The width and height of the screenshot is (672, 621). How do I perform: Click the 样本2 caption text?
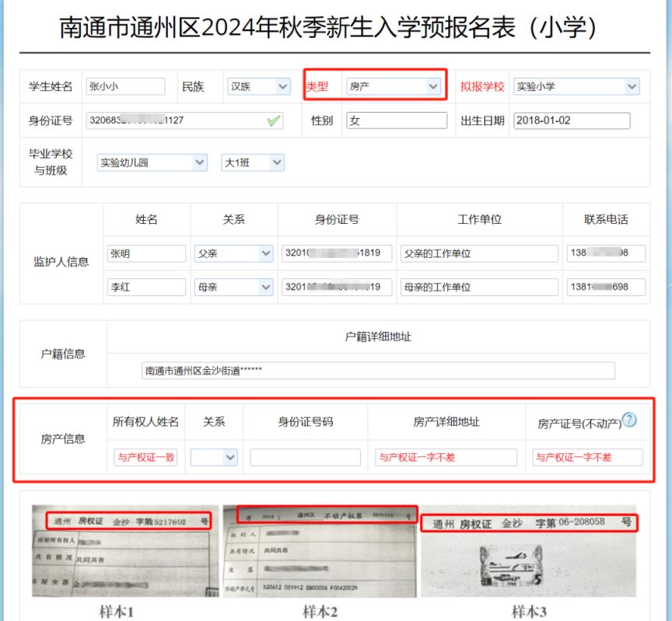320,612
